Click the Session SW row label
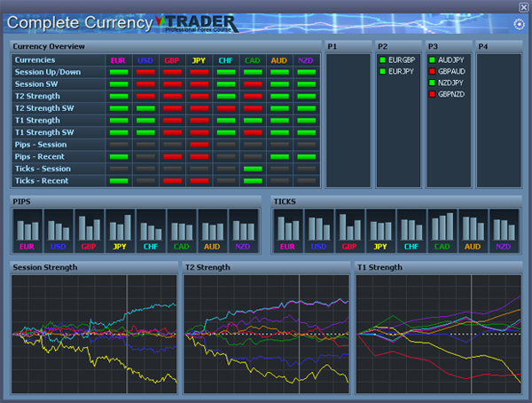532x403 pixels. pos(36,84)
